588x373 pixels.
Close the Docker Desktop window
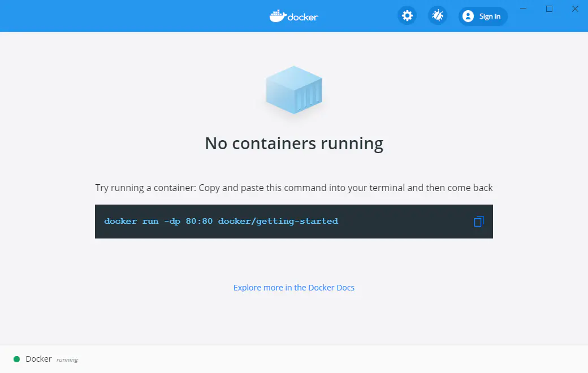point(575,8)
